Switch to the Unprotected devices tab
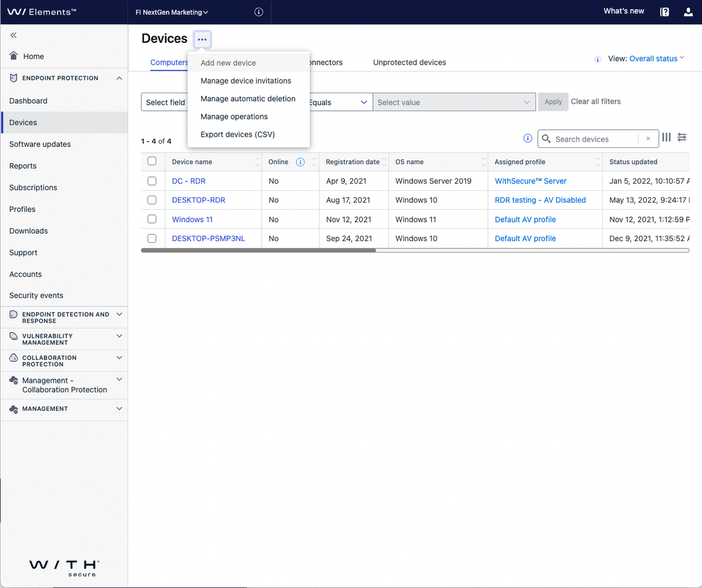The height and width of the screenshot is (588, 702). point(409,62)
